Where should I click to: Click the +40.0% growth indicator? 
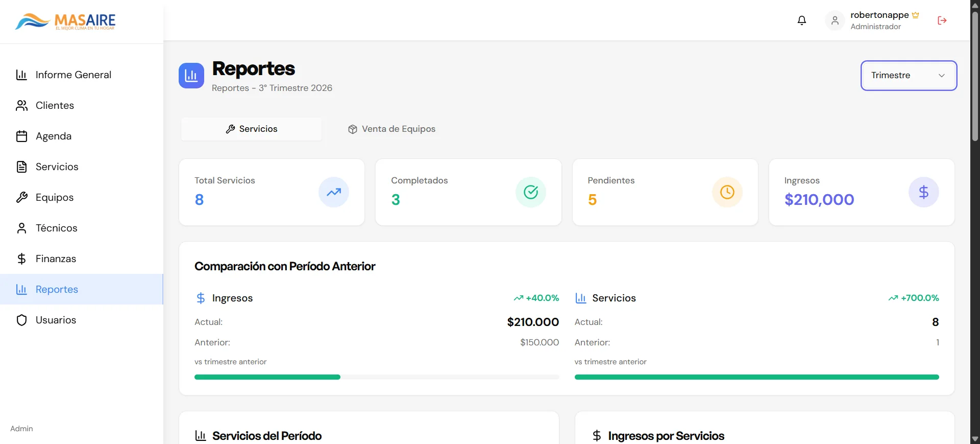pyautogui.click(x=536, y=298)
